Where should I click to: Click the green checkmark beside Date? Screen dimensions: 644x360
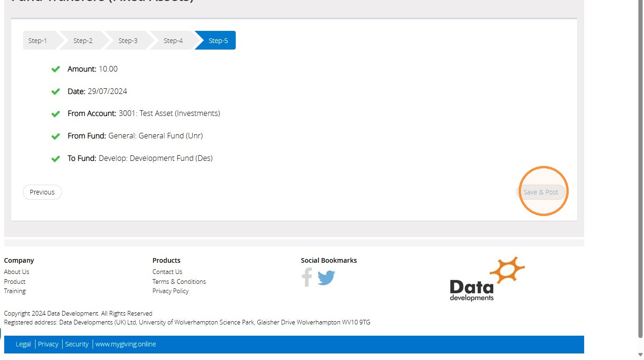pyautogui.click(x=56, y=92)
